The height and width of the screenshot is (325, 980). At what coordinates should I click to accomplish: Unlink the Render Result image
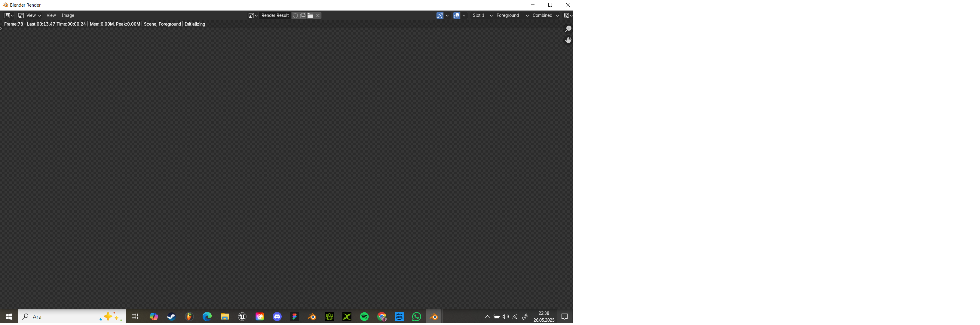[318, 16]
